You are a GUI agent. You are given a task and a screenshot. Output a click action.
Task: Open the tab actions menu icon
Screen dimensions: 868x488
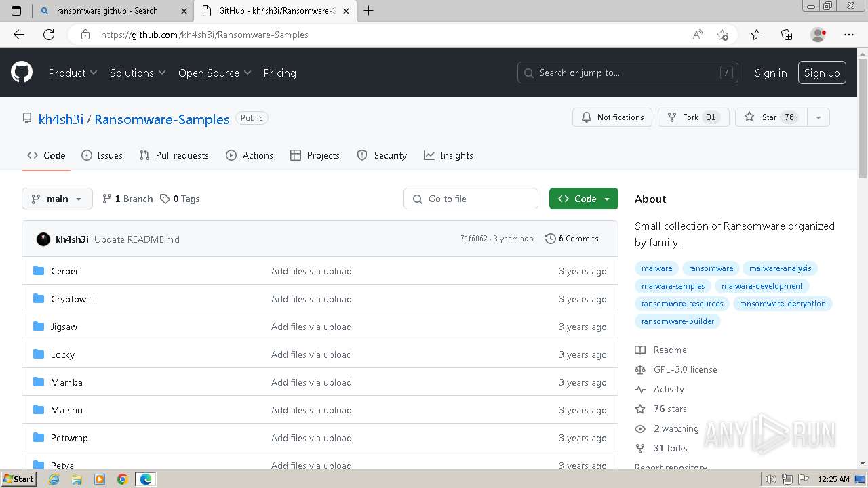(x=16, y=10)
